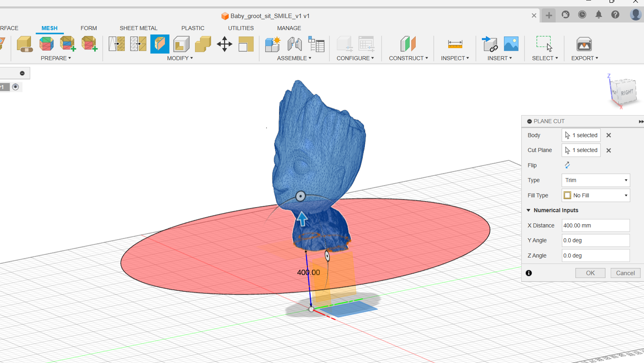Switch to the UTILITIES tab
This screenshot has height=363, width=644.
(241, 28)
